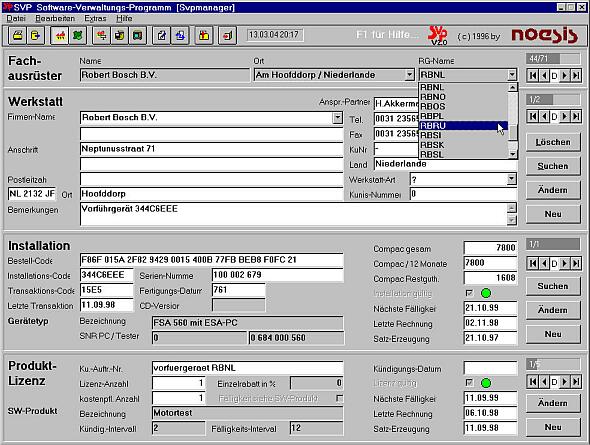Open the Extras menu
Screen dimensions: 590x445
[95, 18]
